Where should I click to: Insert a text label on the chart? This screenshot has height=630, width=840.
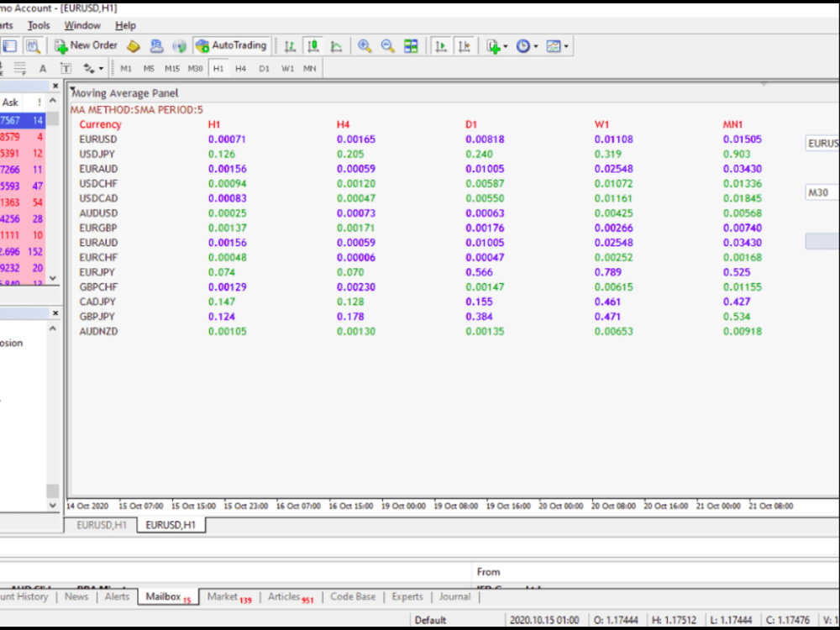[x=66, y=68]
